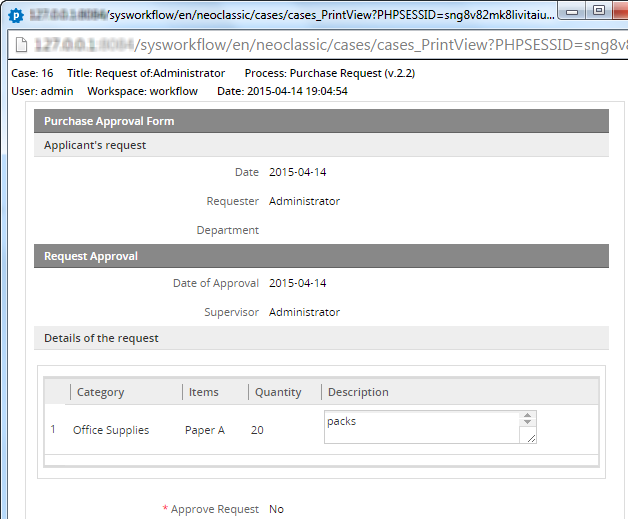
Task: Click the Purchase Approval Form header
Action: (109, 121)
